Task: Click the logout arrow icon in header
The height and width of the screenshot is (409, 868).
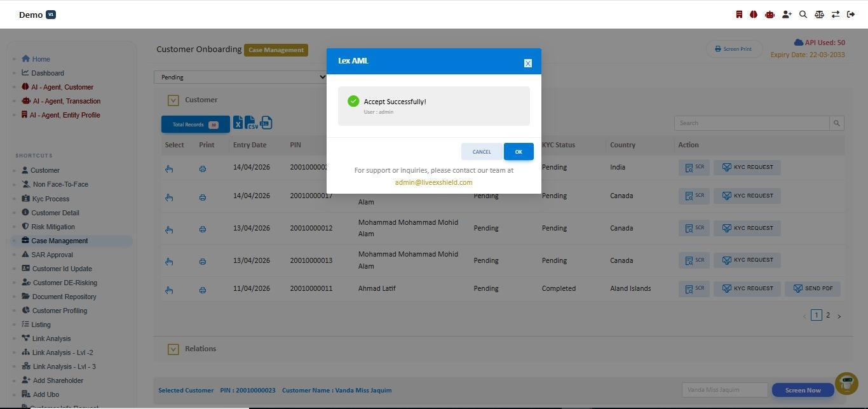Action: click(851, 14)
